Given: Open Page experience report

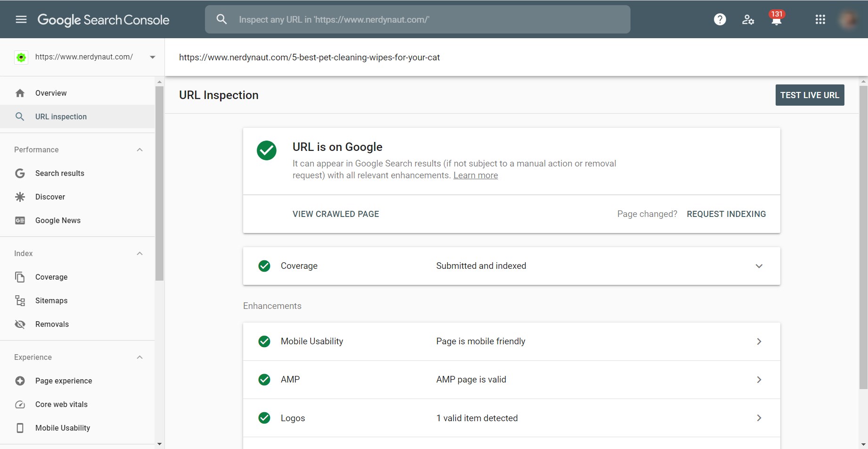Looking at the screenshot, I should (77, 381).
